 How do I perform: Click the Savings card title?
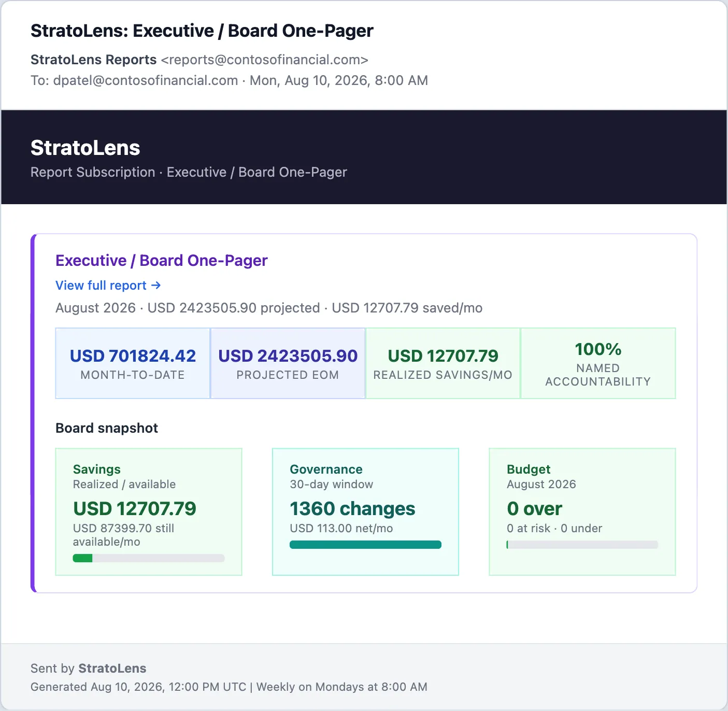click(97, 470)
